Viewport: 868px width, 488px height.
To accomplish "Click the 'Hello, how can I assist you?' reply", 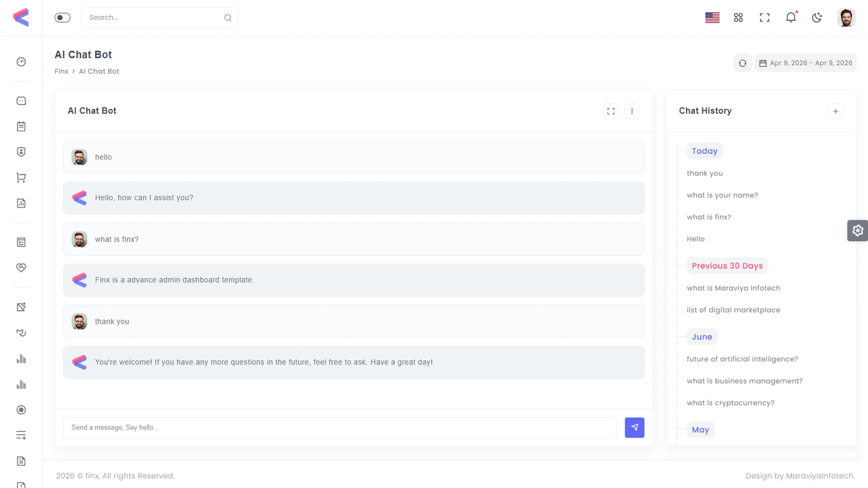I will (354, 198).
